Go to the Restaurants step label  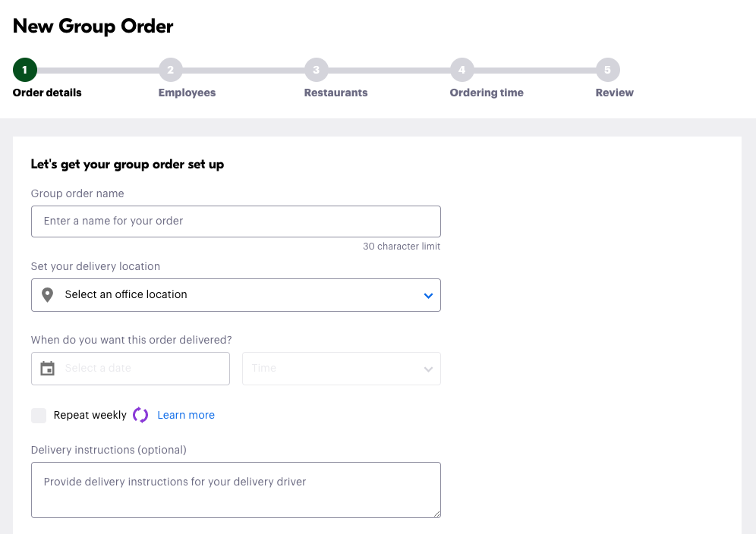[335, 93]
